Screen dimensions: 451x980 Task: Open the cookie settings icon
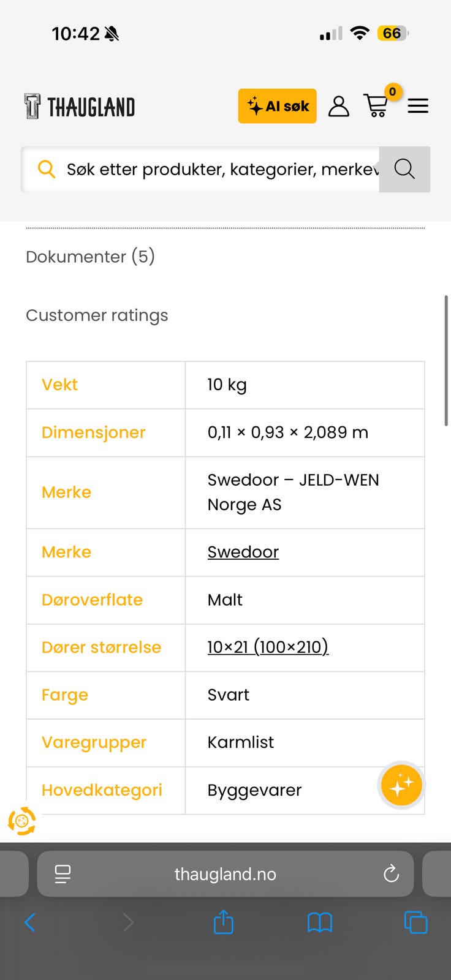pyautogui.click(x=22, y=821)
